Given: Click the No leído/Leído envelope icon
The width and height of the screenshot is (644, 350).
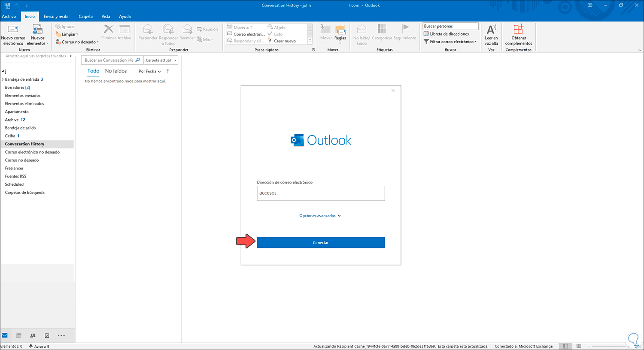Looking at the screenshot, I should pos(361,29).
